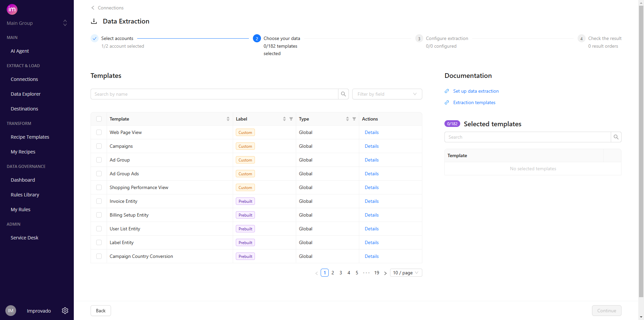Go to next page arrow in pagination
Screen dimensions: 644x320
[385, 273]
